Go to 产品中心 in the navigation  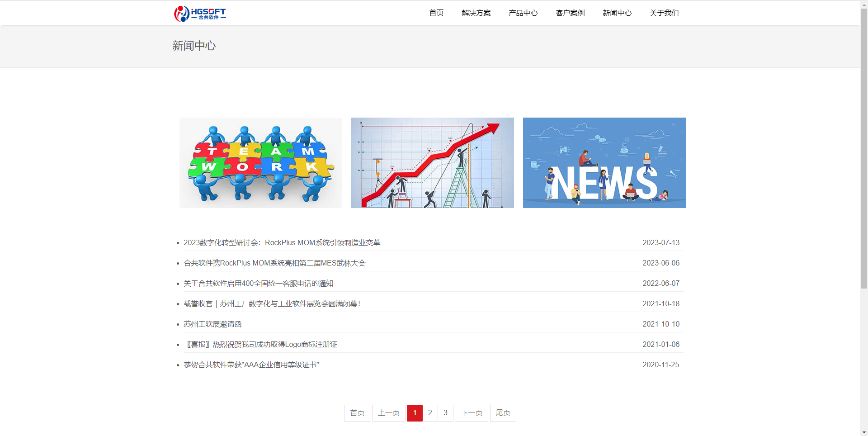tap(523, 13)
